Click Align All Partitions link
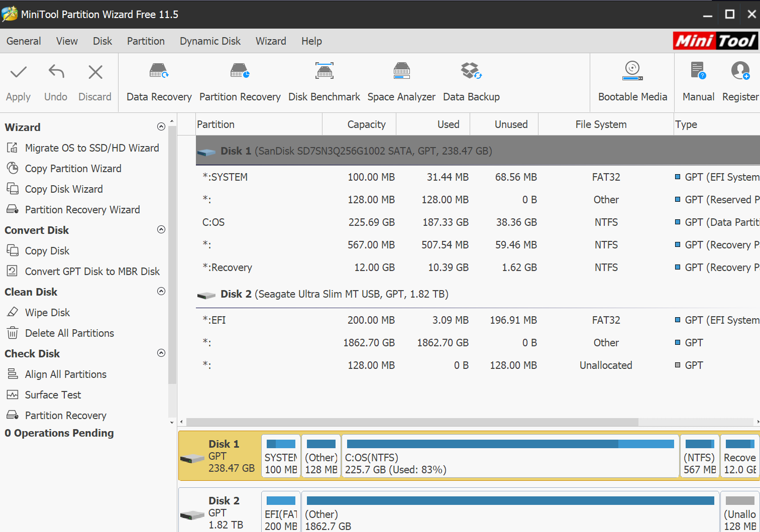The height and width of the screenshot is (532, 760). (66, 374)
